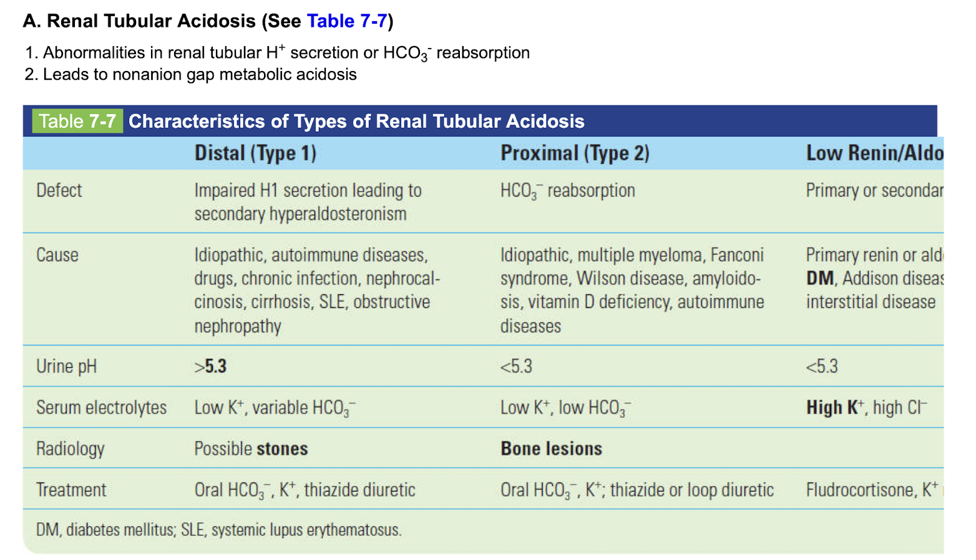The width and height of the screenshot is (976, 560).
Task: Click the Urine pH row label
Action: 66,366
